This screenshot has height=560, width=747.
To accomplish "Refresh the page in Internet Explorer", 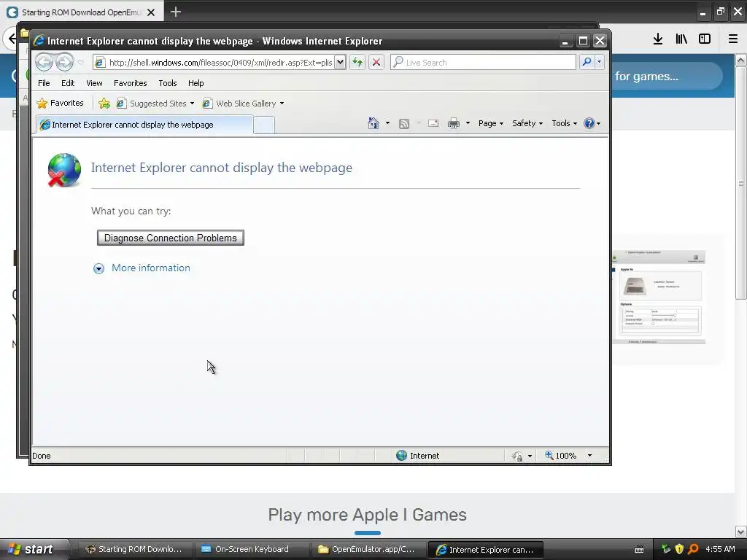I will pos(357,62).
